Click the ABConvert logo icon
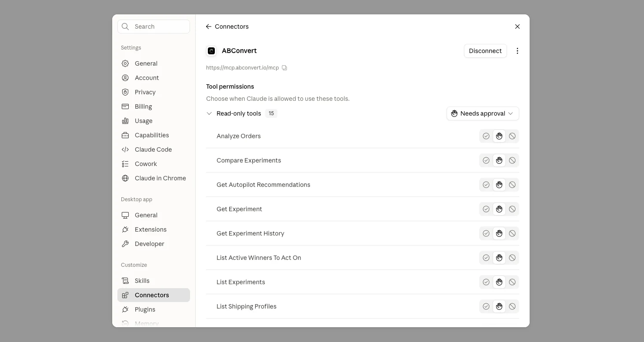The width and height of the screenshot is (644, 342). click(x=211, y=51)
